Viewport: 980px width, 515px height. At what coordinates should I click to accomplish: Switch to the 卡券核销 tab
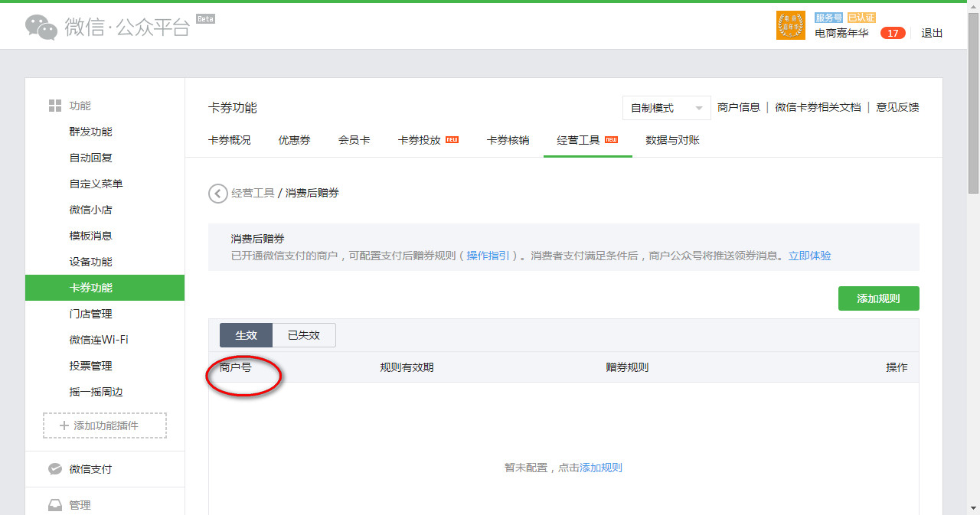pyautogui.click(x=508, y=140)
